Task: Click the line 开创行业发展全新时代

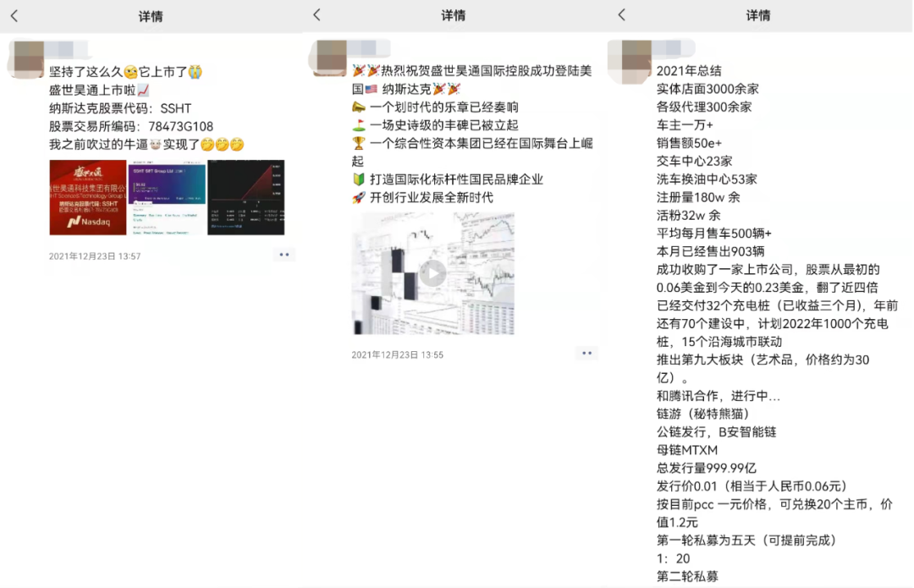Action: [x=422, y=198]
